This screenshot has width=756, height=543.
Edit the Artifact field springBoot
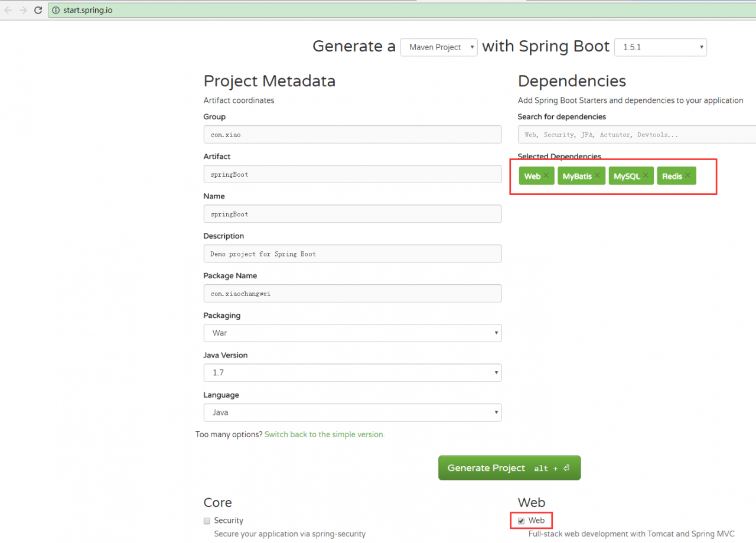[353, 174]
